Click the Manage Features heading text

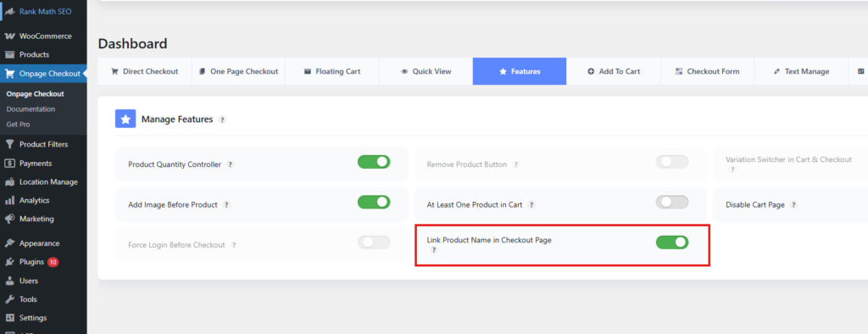pyautogui.click(x=177, y=119)
